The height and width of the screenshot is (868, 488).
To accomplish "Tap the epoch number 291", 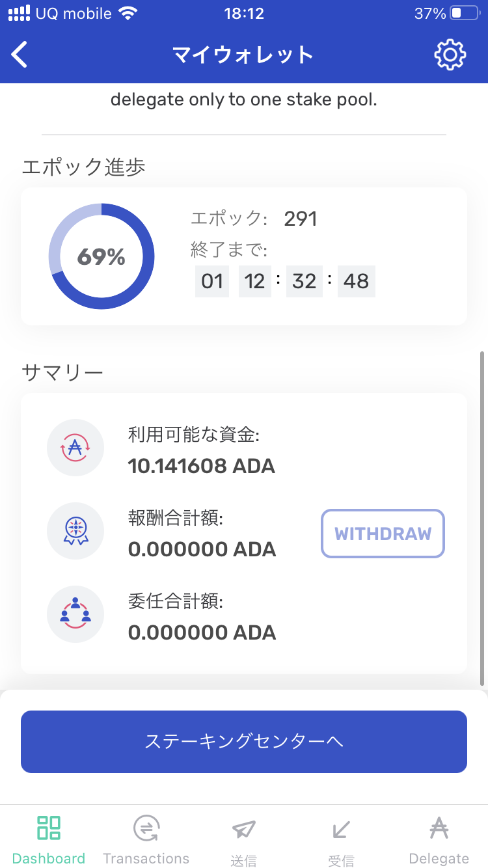I will coord(301,219).
